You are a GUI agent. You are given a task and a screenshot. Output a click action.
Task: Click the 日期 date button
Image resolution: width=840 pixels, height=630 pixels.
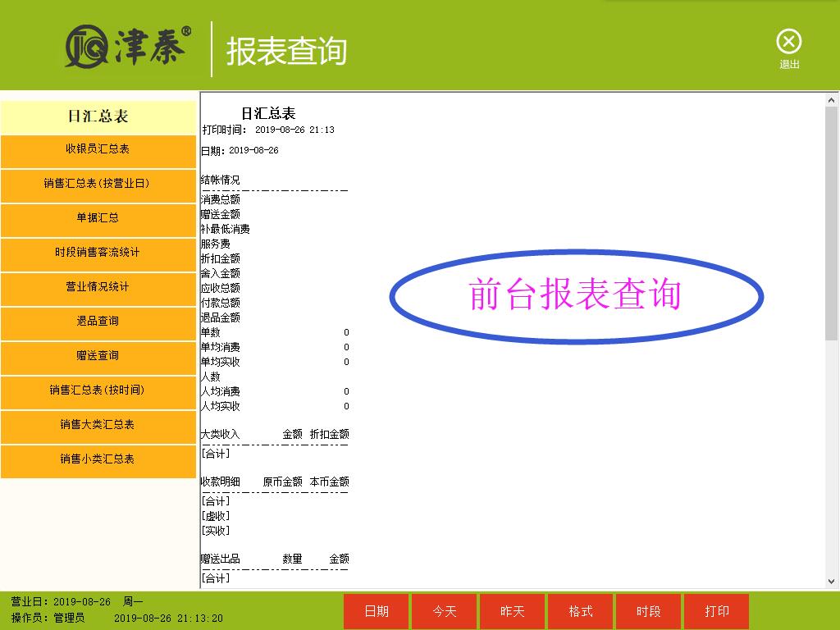377,612
